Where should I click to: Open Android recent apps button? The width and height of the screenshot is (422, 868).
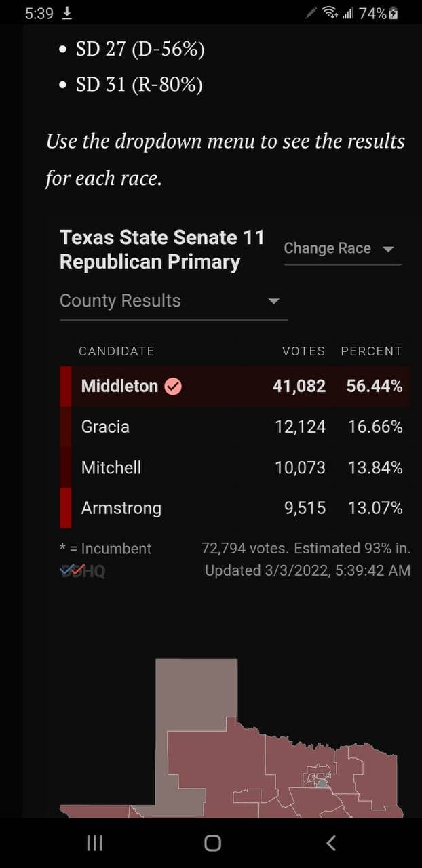[95, 843]
